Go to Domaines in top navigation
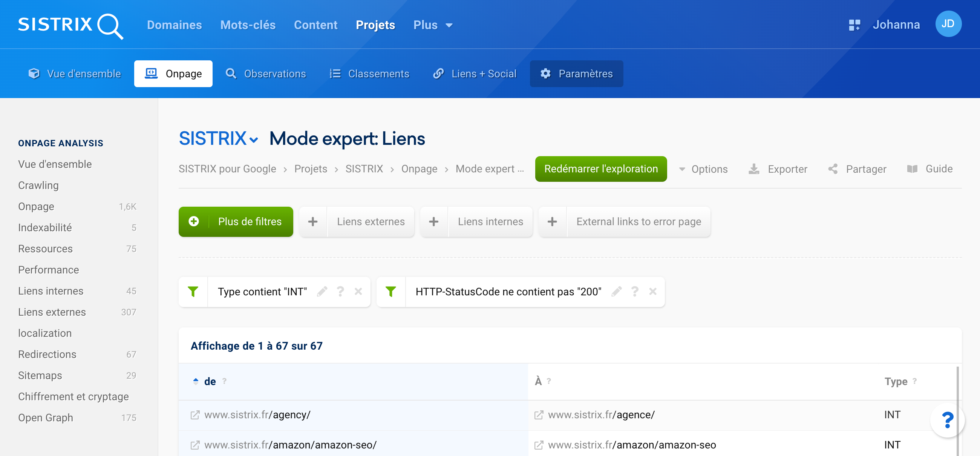This screenshot has width=980, height=456. coord(174,25)
